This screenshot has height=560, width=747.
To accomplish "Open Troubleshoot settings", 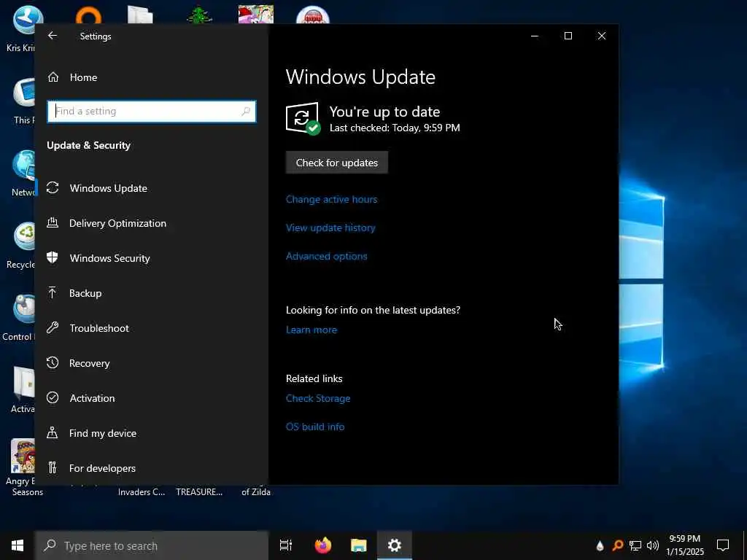I will pos(152,328).
